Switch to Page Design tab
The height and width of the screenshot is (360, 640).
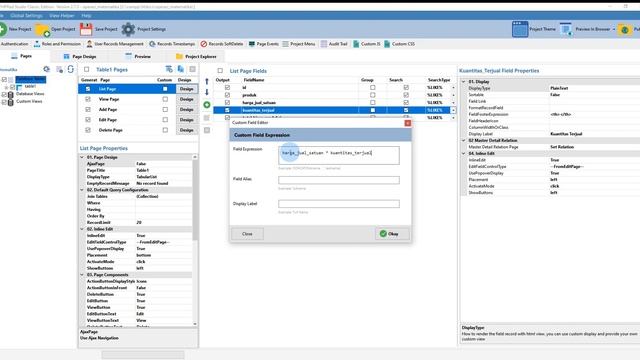(80, 56)
